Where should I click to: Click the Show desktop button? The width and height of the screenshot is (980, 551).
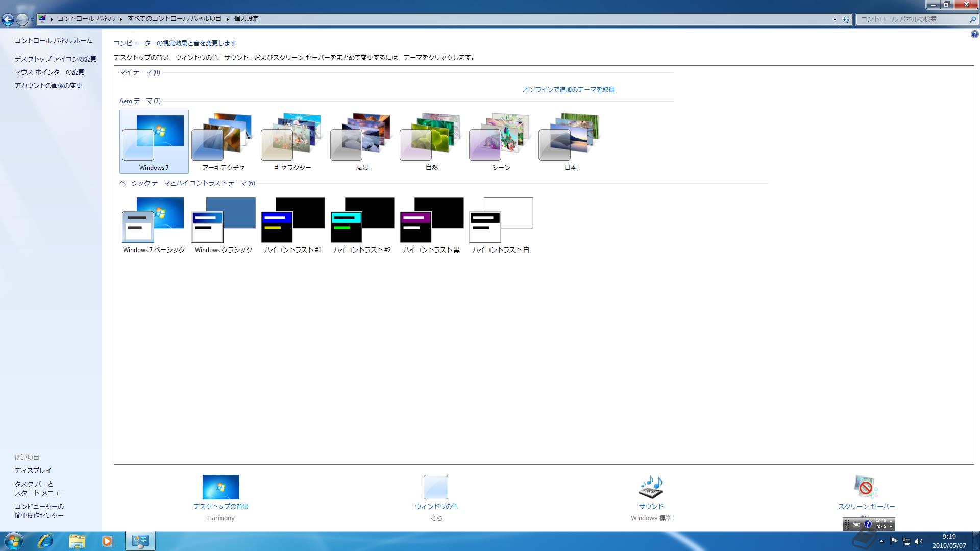coord(976,541)
